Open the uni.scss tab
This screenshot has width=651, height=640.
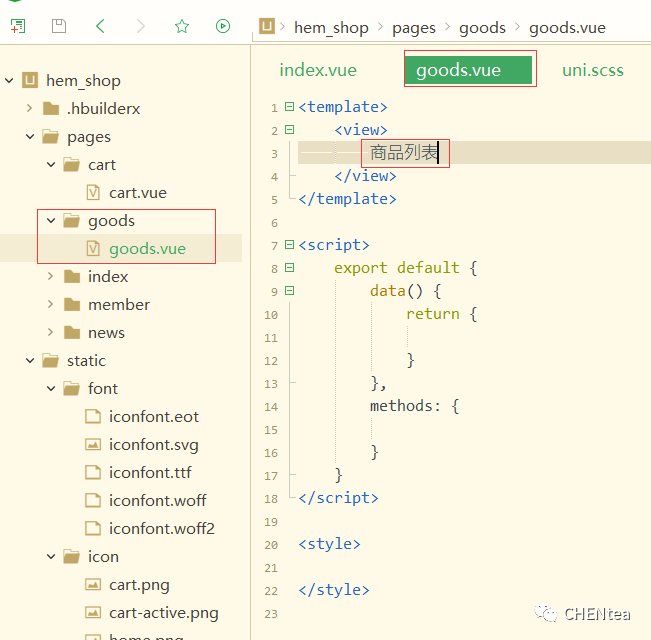592,70
